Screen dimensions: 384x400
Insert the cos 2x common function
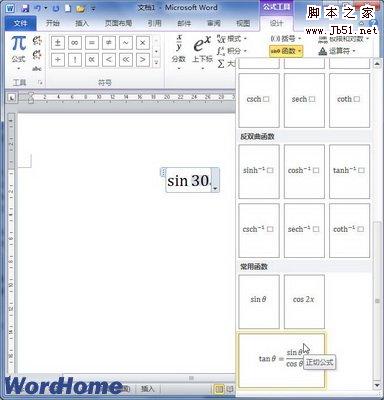tap(304, 301)
